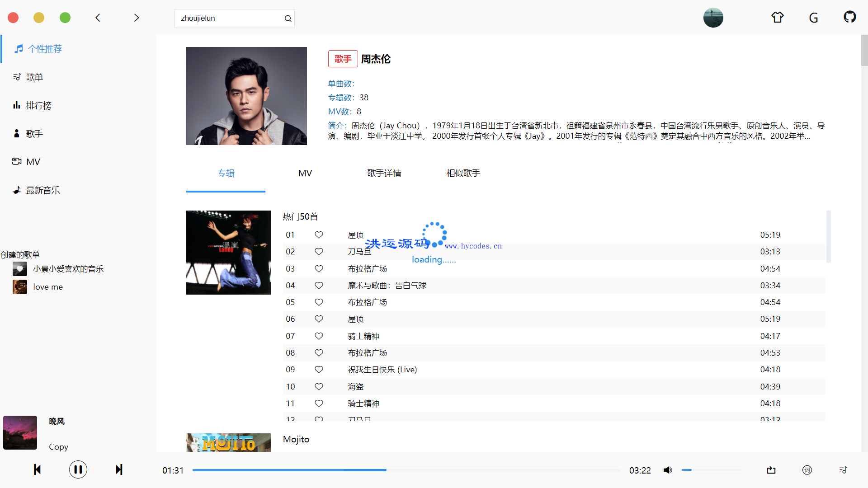868x488 pixels.
Task: Click the 歌手 tag badge
Action: 343,59
